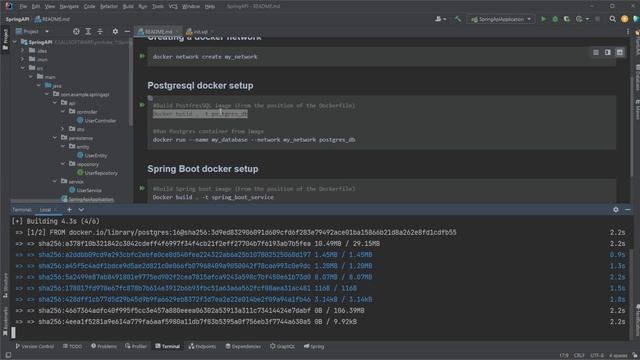Select UserService in project tree
The width and height of the screenshot is (640, 360).
coord(85,190)
